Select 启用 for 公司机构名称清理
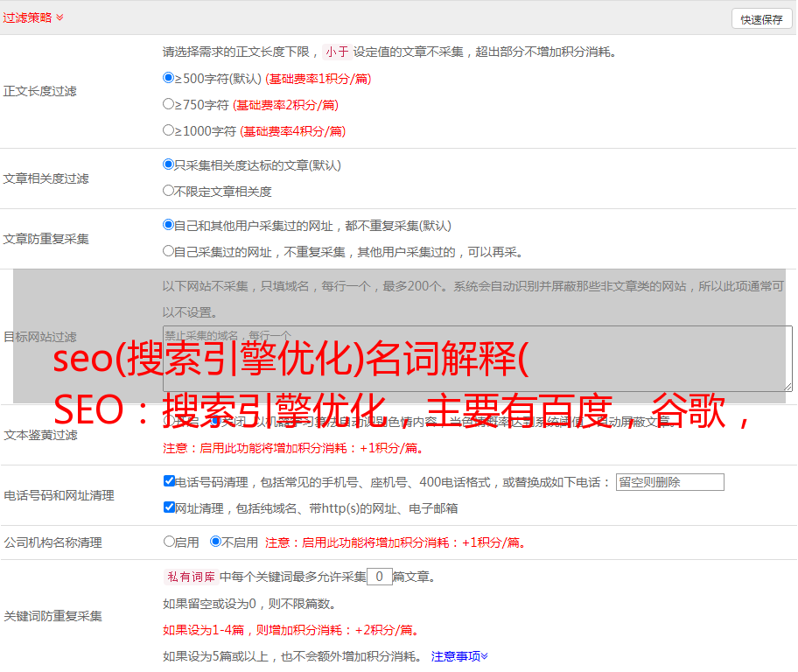The height and width of the screenshot is (672, 798). pos(169,542)
